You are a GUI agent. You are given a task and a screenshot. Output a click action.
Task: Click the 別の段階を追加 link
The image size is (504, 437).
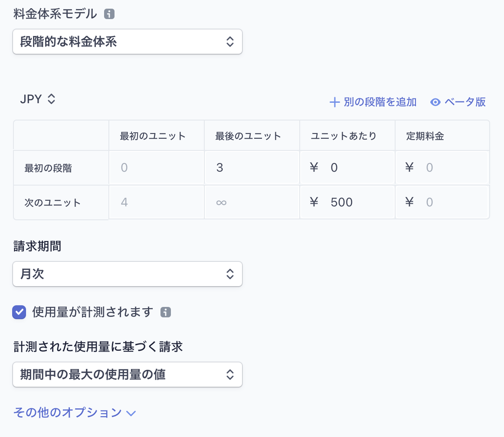pos(380,102)
